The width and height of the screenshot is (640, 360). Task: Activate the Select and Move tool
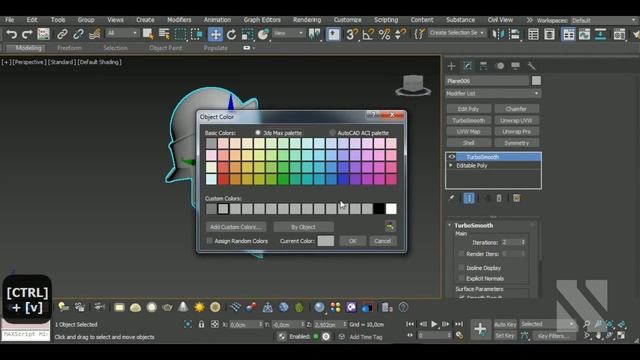coord(215,34)
